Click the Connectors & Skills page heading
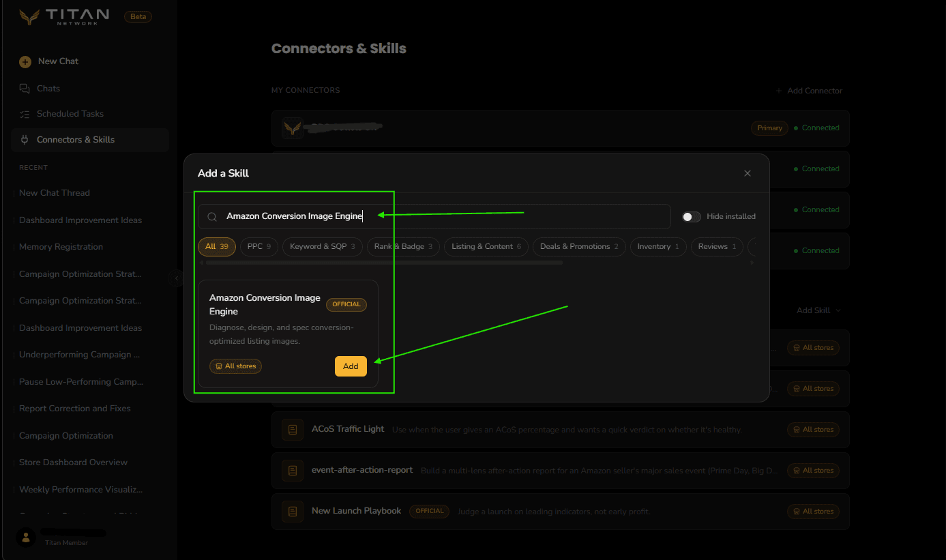The width and height of the screenshot is (946, 560). (339, 48)
